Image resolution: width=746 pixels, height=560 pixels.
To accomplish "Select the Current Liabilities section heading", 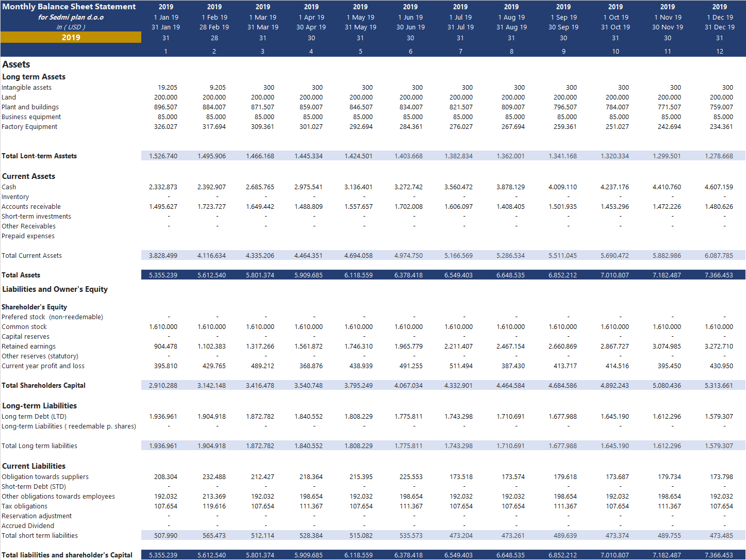I will (x=34, y=466).
